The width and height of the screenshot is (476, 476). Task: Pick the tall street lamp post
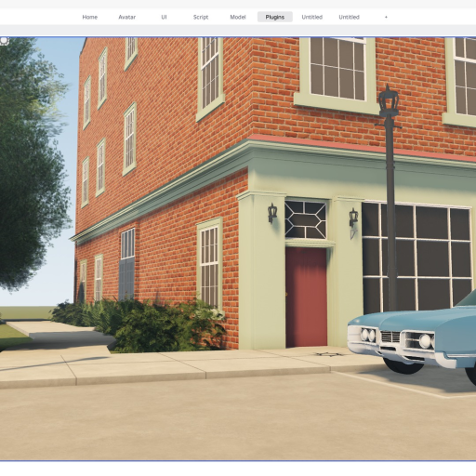click(x=390, y=198)
